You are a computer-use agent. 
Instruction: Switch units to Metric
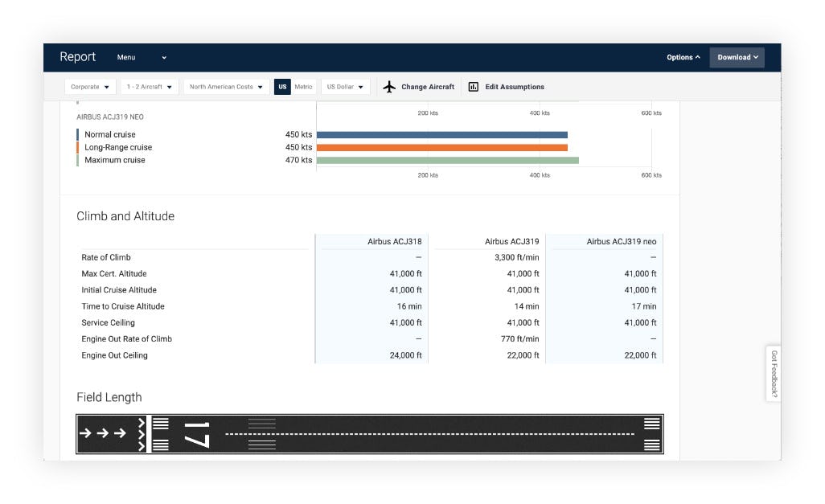coord(306,86)
